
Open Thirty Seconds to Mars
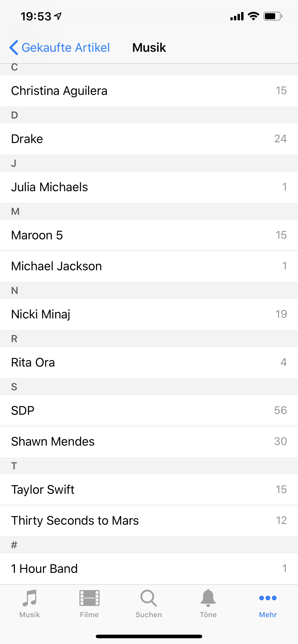point(149,521)
